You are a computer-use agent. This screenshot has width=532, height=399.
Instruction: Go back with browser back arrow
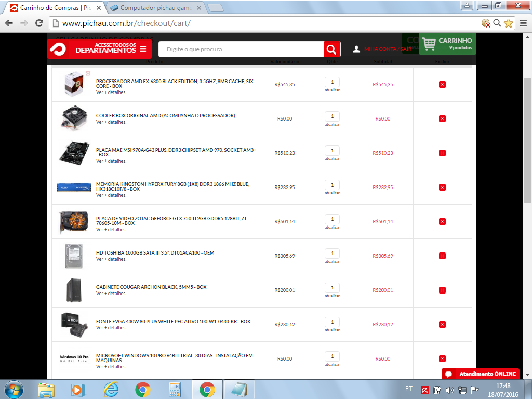(9, 23)
